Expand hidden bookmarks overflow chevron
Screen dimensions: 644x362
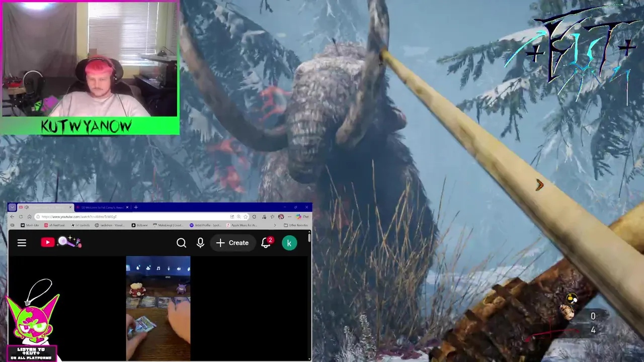pyautogui.click(x=275, y=225)
